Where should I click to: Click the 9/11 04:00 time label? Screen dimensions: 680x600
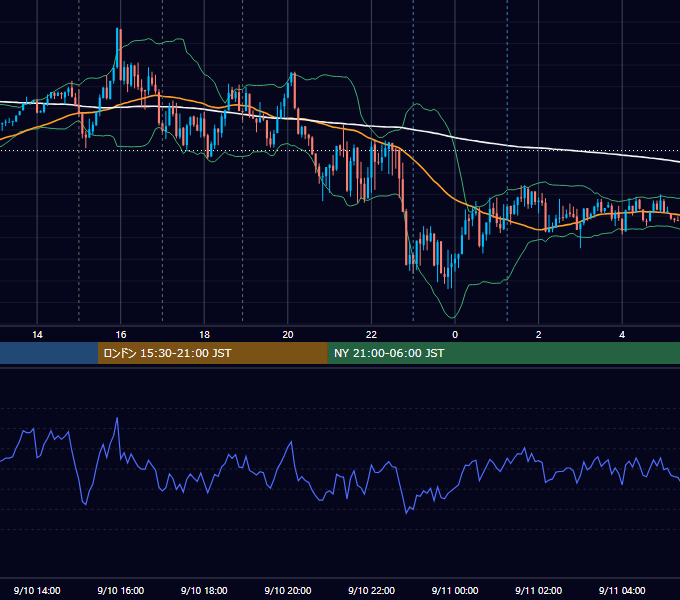click(x=622, y=590)
